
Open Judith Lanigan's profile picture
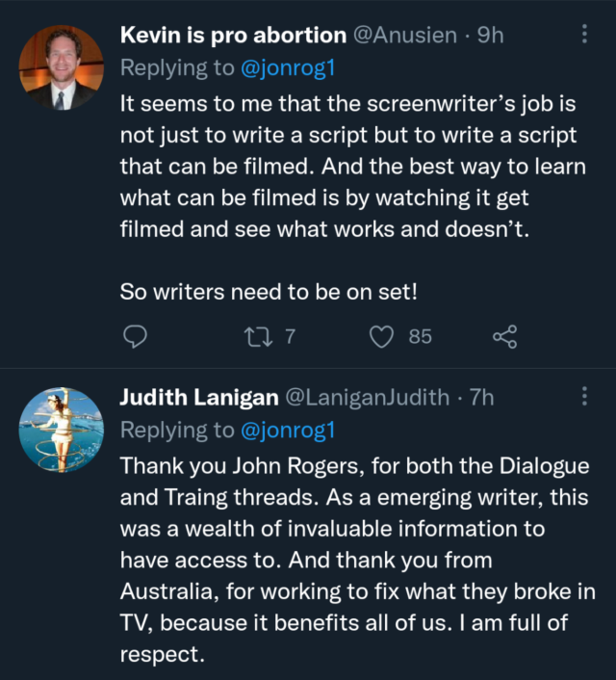[61, 430]
